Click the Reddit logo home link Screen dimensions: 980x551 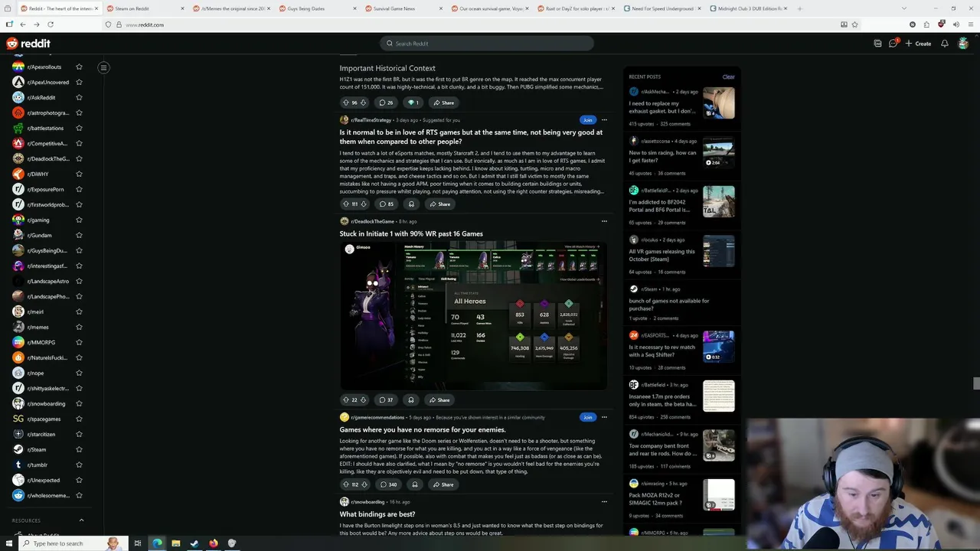click(x=28, y=44)
